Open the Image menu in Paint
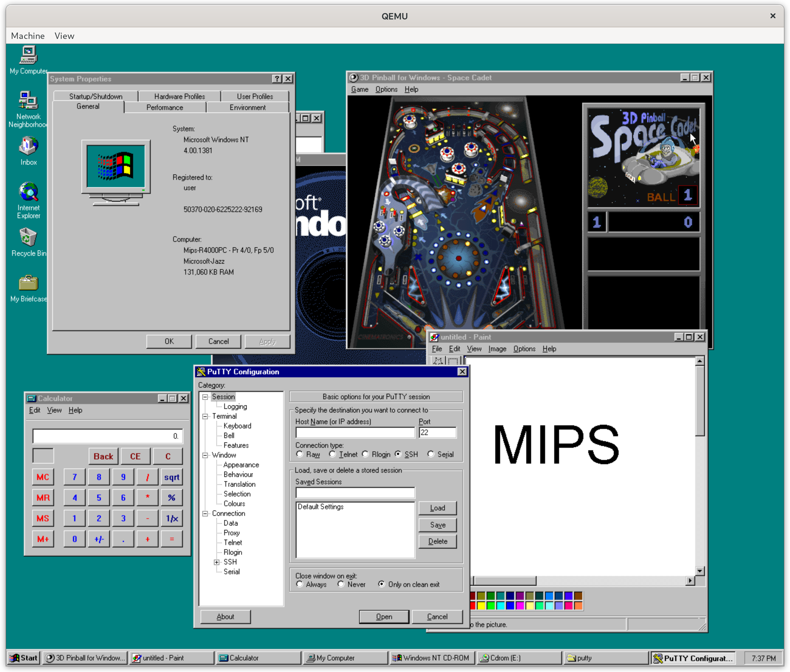The height and width of the screenshot is (672, 790). pyautogui.click(x=497, y=349)
